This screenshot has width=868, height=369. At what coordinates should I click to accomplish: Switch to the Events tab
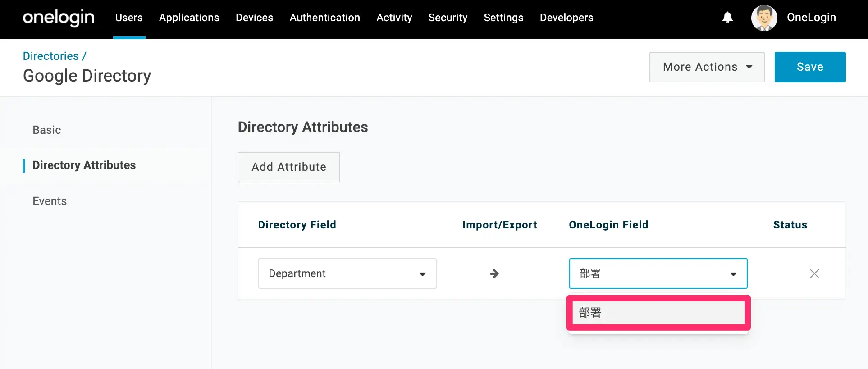(50, 201)
